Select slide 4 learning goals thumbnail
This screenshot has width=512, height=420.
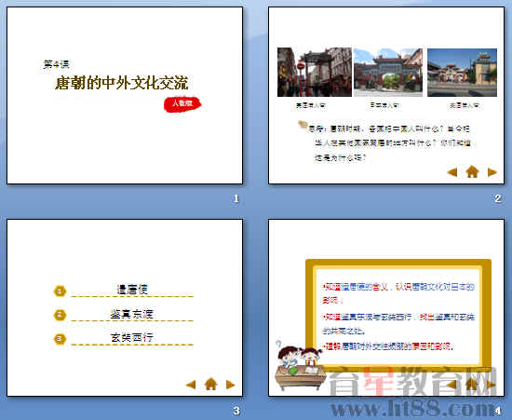pyautogui.click(x=386, y=307)
